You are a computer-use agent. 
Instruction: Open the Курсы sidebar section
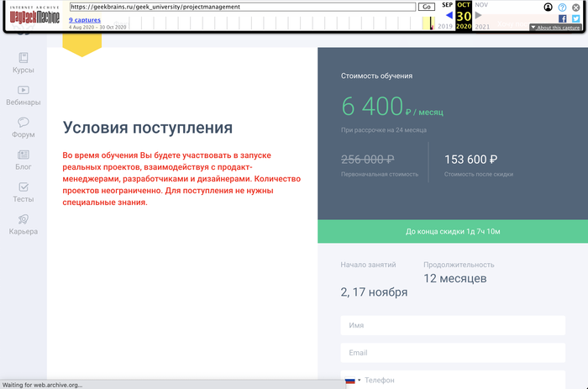coord(24,64)
